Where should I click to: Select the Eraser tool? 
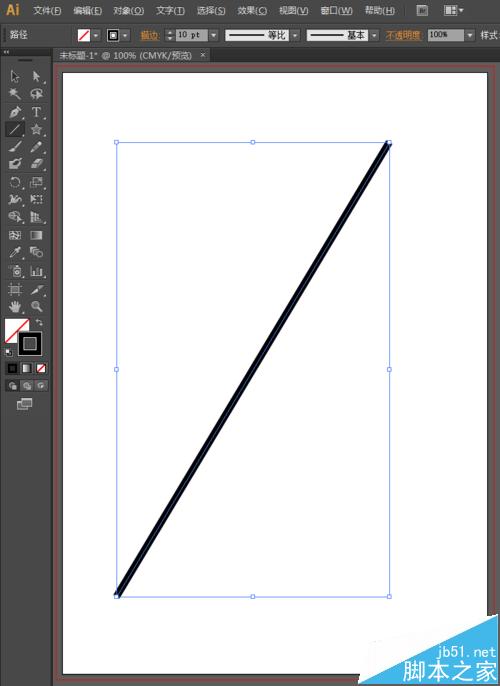tap(36, 164)
